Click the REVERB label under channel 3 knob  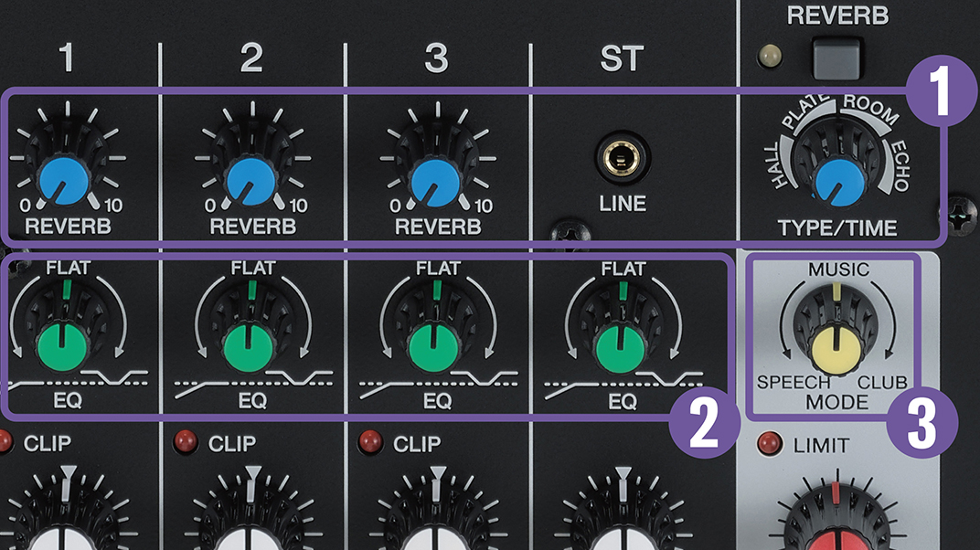tap(438, 227)
